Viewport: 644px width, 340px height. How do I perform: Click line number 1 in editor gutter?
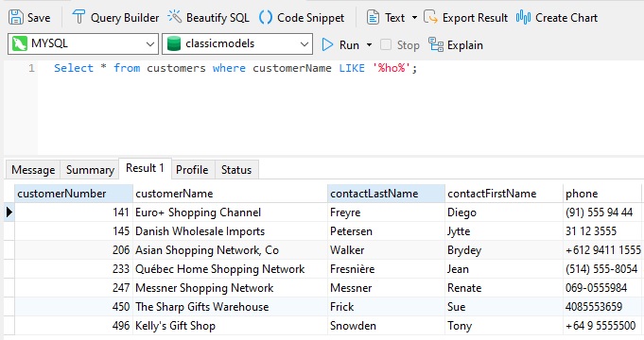(31, 68)
